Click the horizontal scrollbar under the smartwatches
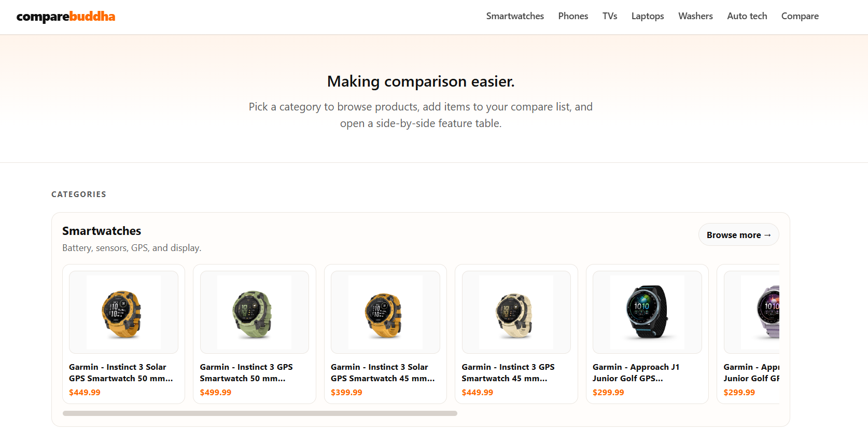The height and width of the screenshot is (431, 868). click(260, 413)
